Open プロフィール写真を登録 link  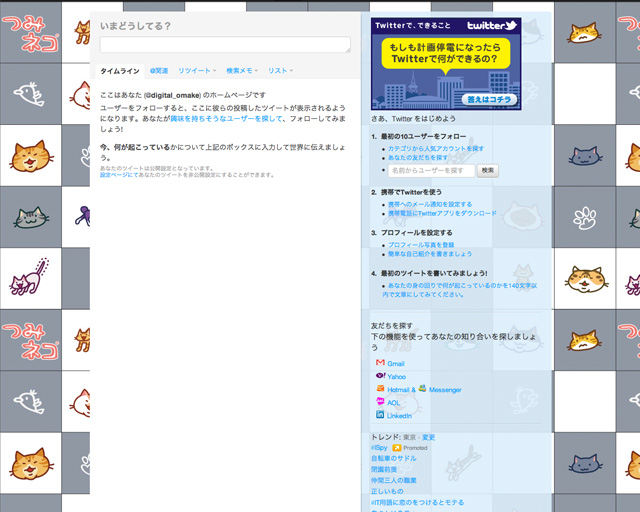click(x=421, y=245)
